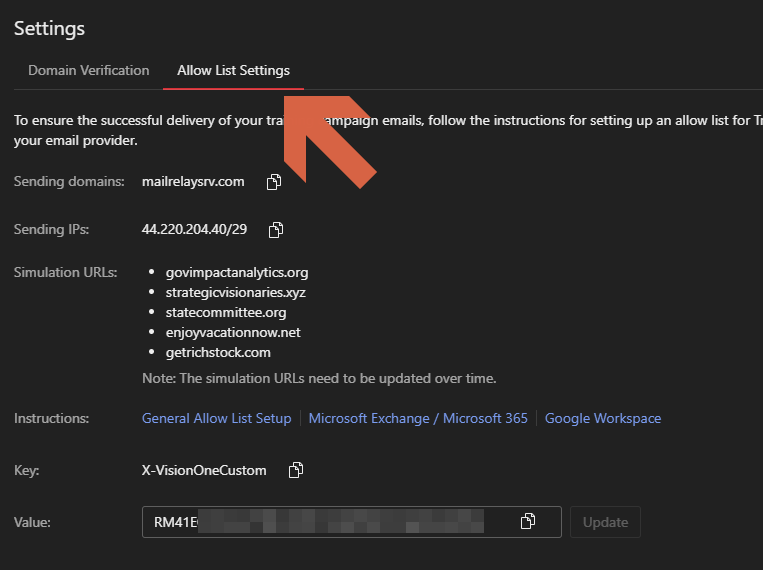763x570 pixels.
Task: Click the 44.220.204.40/29 IP address text
Action: tap(196, 229)
